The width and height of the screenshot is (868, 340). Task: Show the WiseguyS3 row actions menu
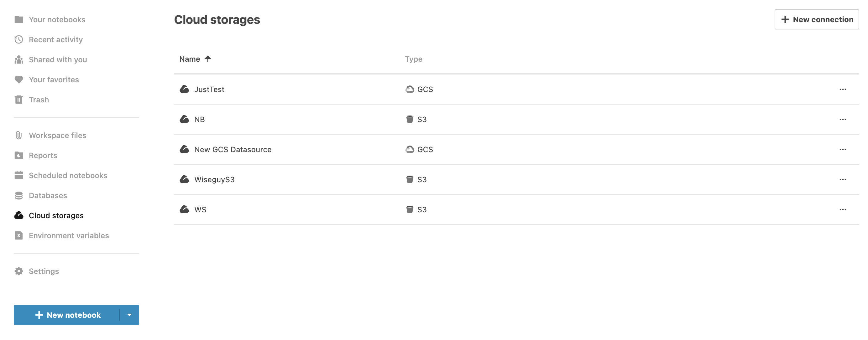point(842,179)
